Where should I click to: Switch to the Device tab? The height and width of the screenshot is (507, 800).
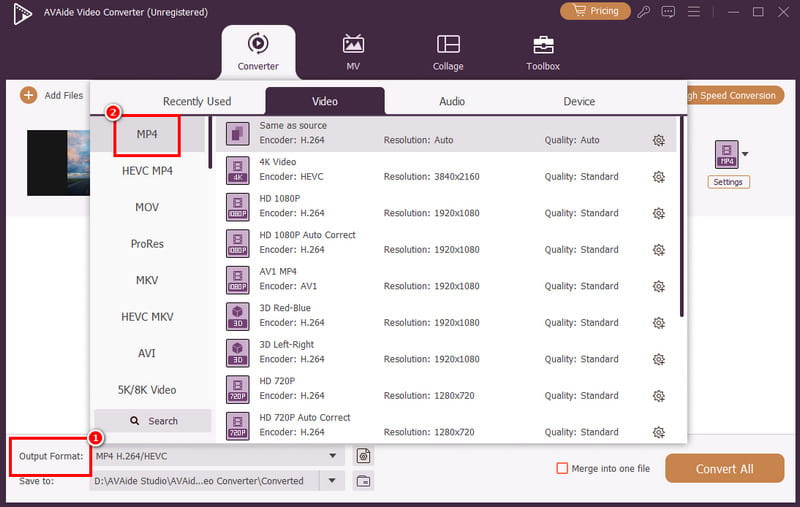click(x=579, y=101)
